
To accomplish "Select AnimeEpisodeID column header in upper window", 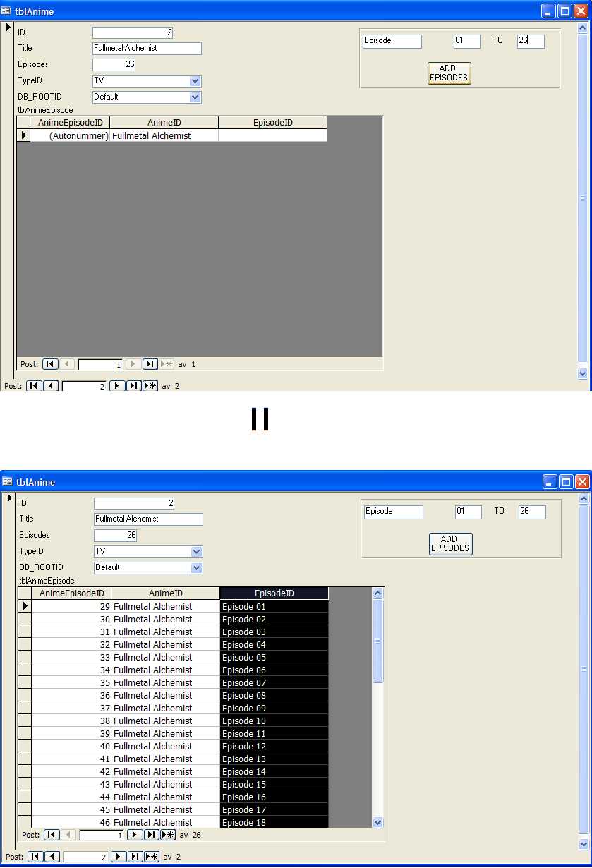I will 70,123.
